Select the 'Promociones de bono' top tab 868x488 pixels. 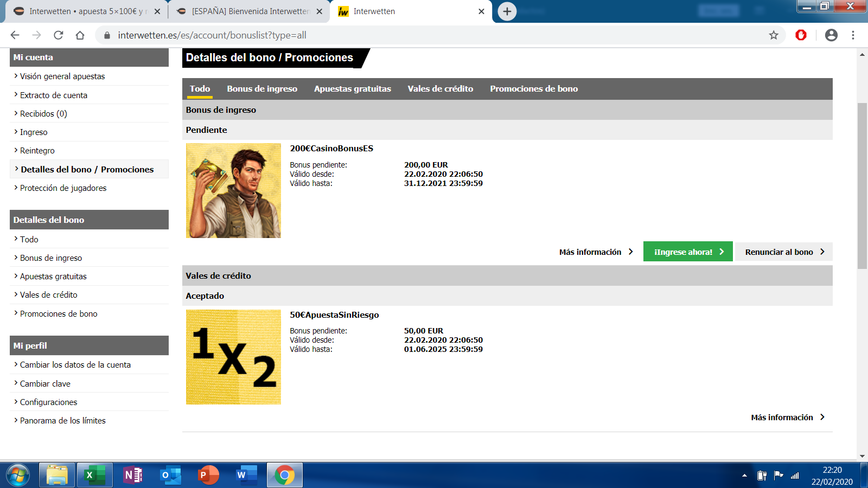tap(534, 89)
